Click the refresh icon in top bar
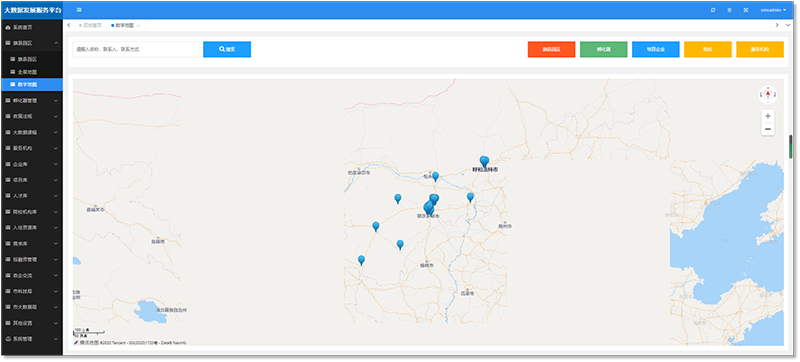This screenshot has width=800, height=362. [x=713, y=10]
